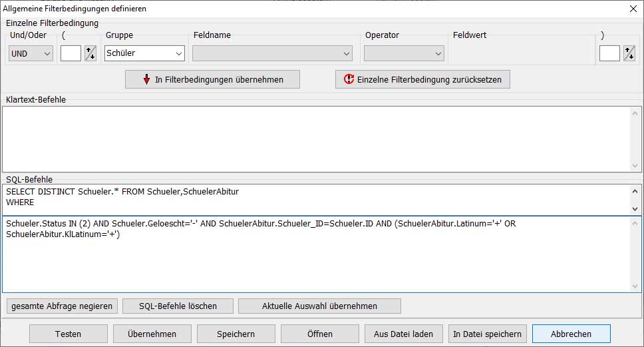Click 'Aktuelle Auswahl übernehmen' button
Screen dimensions: 644x347
tap(319, 306)
